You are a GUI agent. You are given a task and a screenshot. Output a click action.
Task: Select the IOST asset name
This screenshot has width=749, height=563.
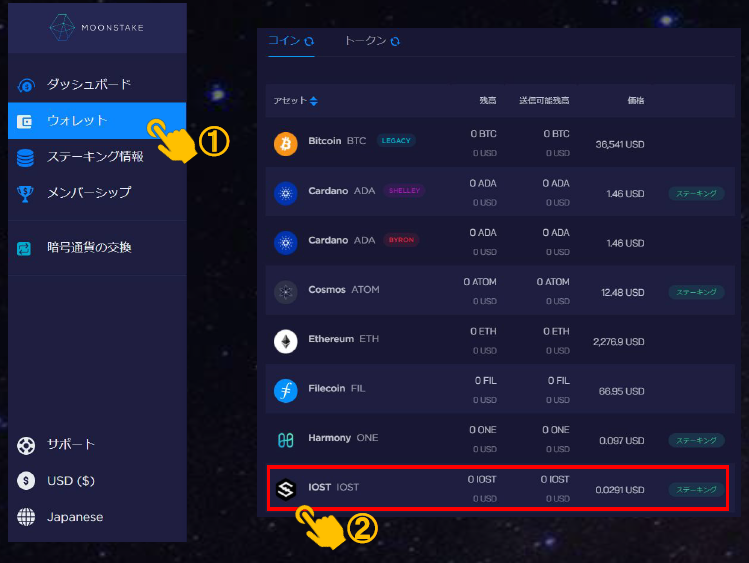[x=333, y=487]
